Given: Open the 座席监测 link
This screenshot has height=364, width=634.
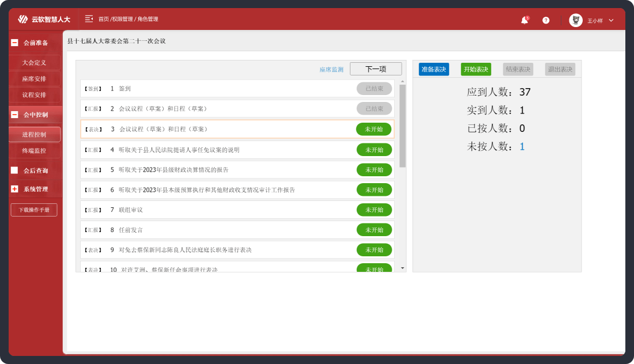Looking at the screenshot, I should pyautogui.click(x=331, y=70).
